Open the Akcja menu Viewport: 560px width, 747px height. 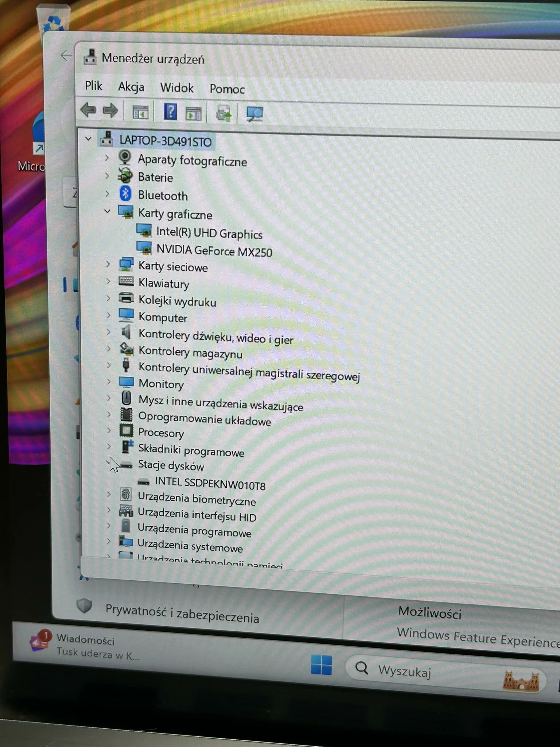(x=131, y=87)
